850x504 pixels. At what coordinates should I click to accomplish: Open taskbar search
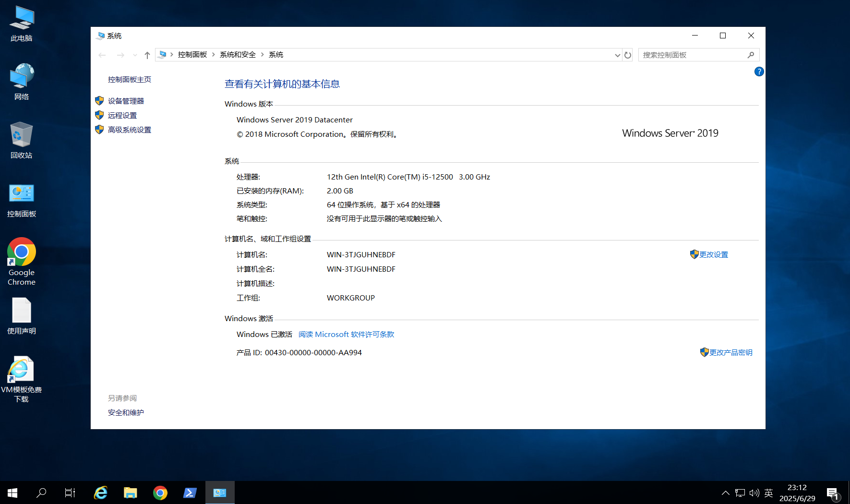42,492
